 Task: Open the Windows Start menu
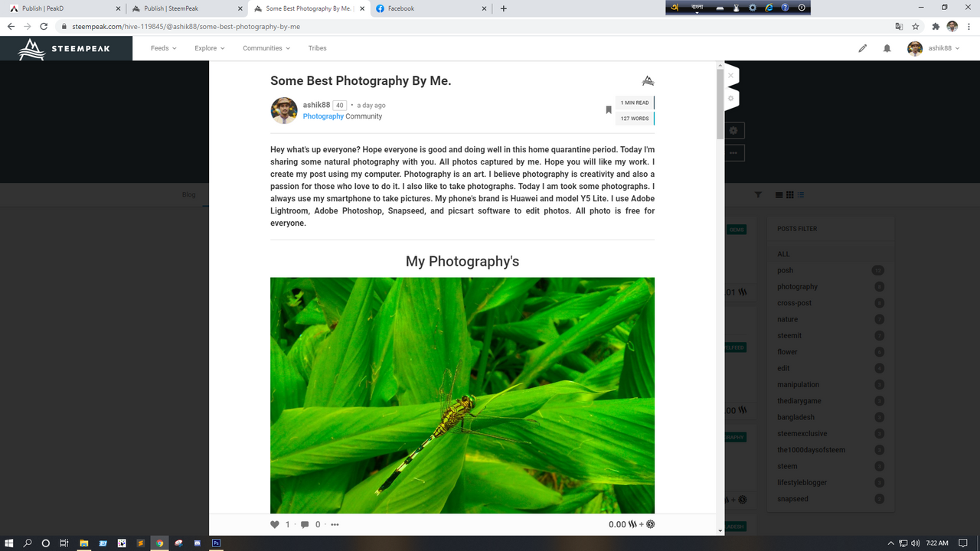click(8, 543)
